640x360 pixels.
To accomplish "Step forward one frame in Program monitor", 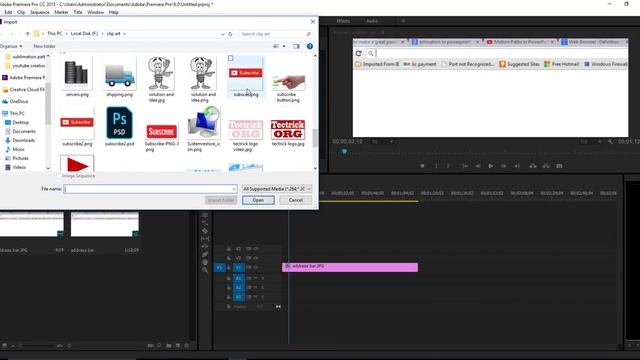I will pyautogui.click(x=504, y=166).
